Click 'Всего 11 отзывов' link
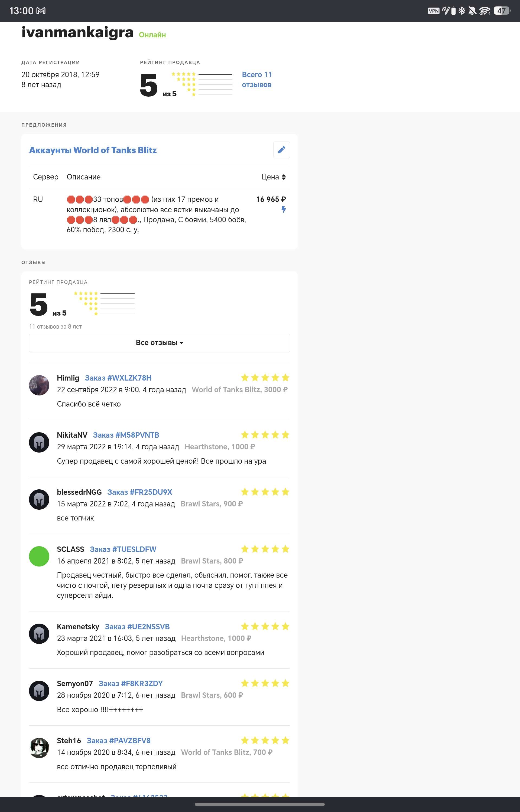The image size is (520, 812). (x=257, y=79)
